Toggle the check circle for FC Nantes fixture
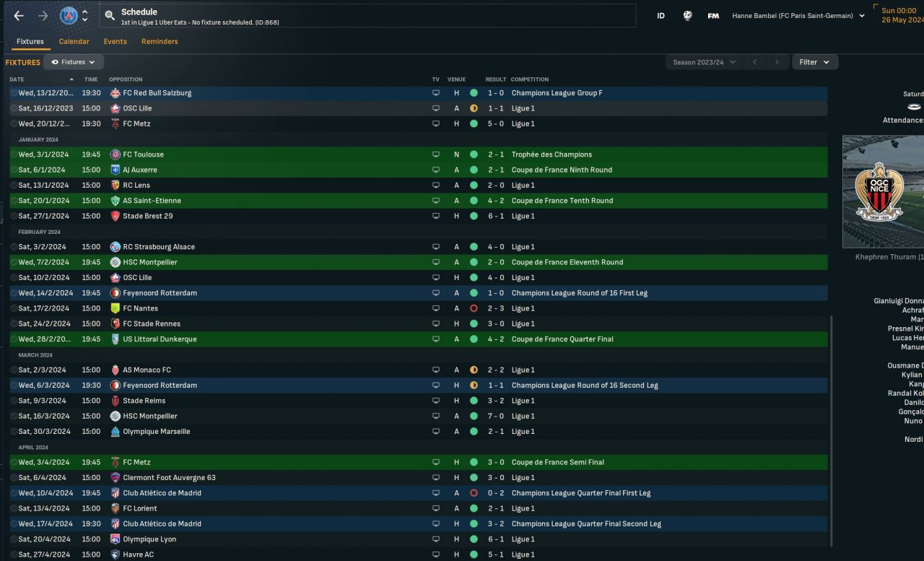 tap(14, 308)
